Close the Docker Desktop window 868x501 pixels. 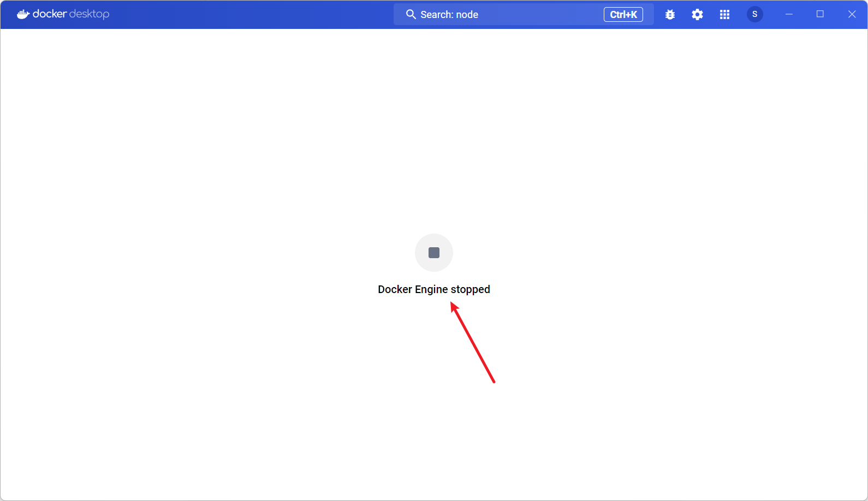852,15
